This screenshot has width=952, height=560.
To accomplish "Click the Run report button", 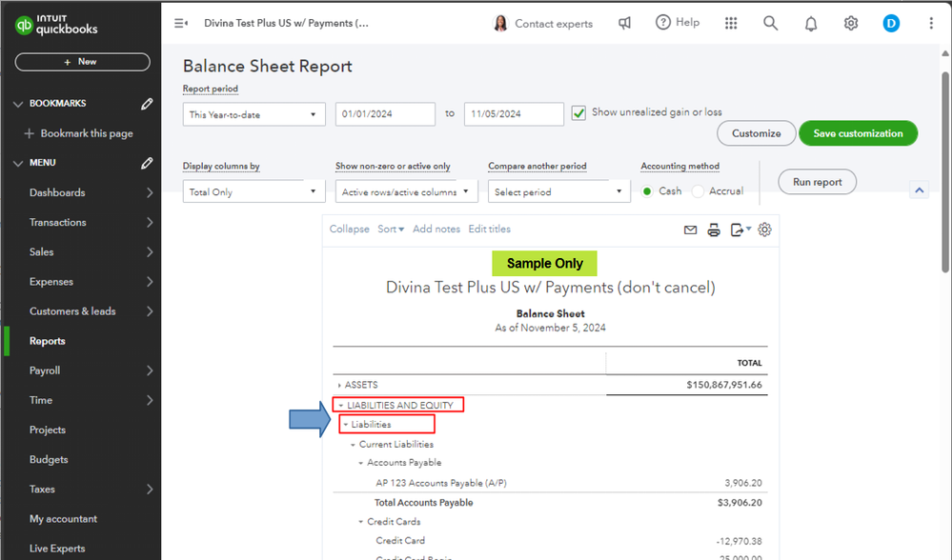I will (x=817, y=181).
